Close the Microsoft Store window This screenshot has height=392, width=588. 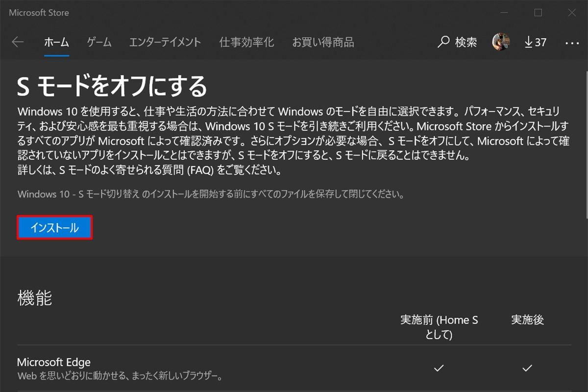pyautogui.click(x=571, y=13)
